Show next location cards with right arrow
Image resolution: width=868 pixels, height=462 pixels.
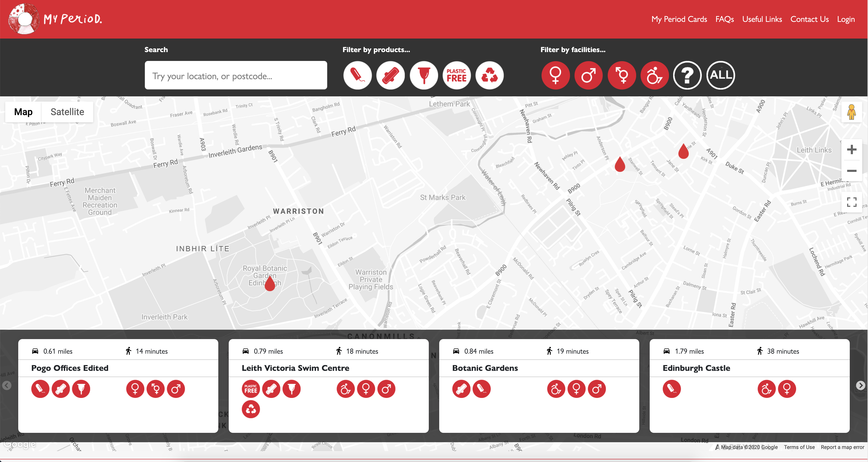tap(861, 385)
